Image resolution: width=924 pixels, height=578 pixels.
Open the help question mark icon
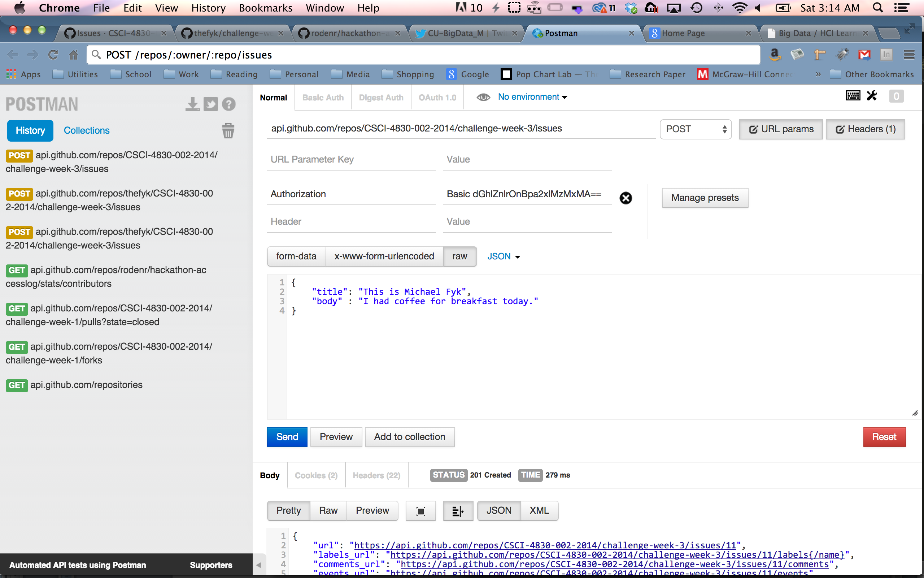click(229, 104)
